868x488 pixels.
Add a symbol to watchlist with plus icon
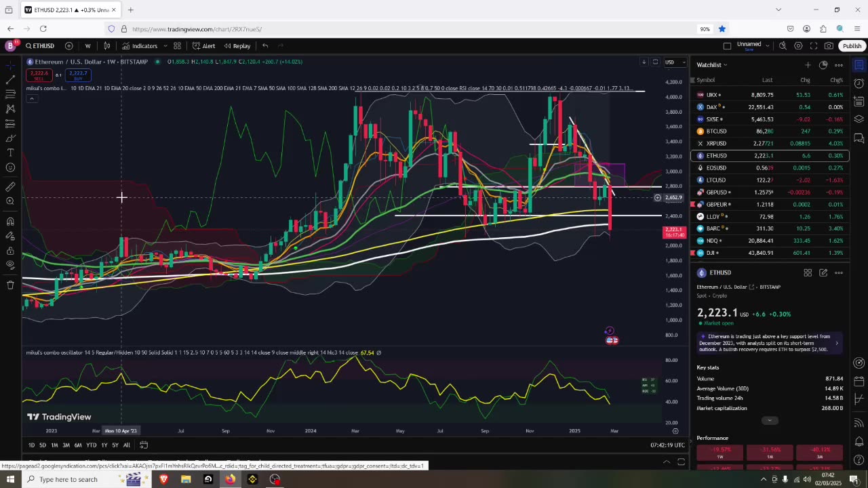pos(808,65)
